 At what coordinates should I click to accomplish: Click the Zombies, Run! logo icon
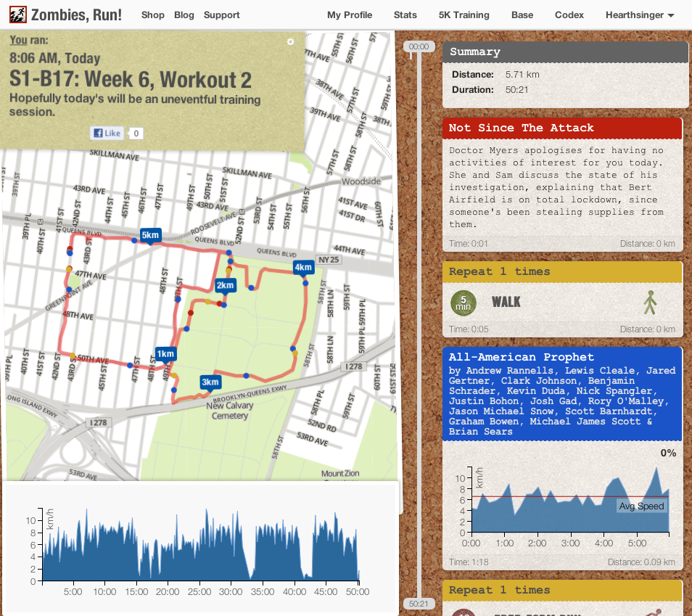click(17, 14)
